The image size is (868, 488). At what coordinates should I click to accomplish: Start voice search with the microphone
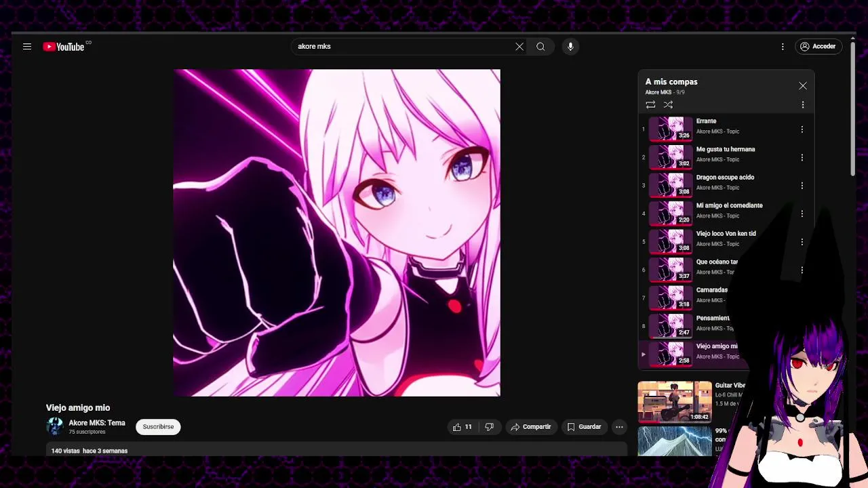570,47
